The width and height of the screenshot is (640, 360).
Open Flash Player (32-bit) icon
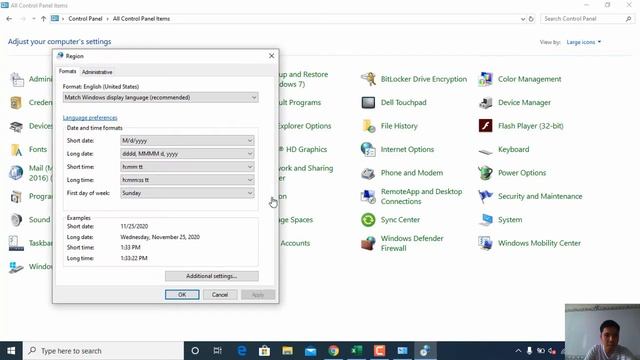[485, 126]
